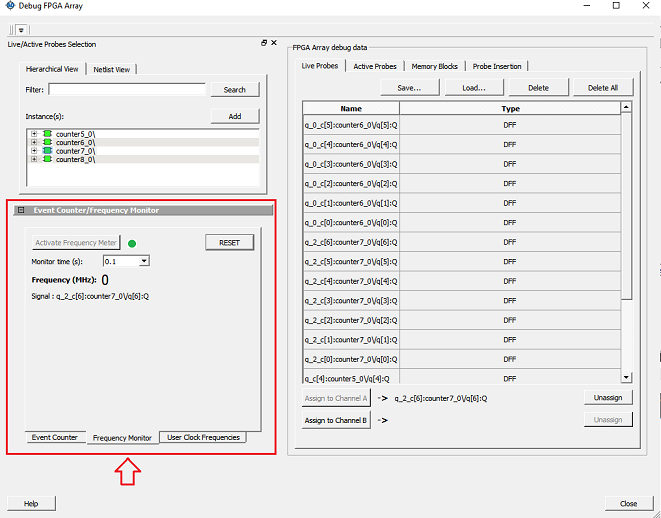Click the counter8_0 instance icon

pos(47,160)
